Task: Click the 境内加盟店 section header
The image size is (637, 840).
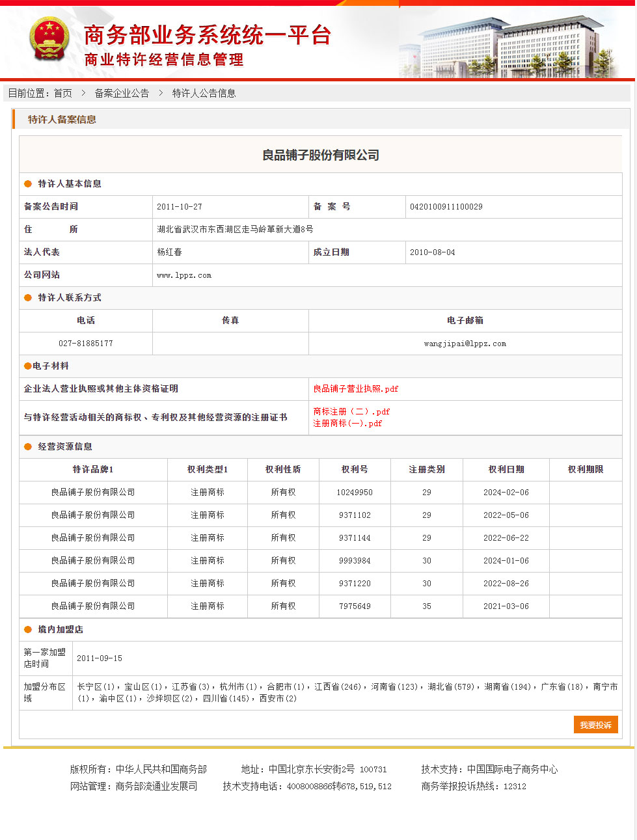Action: (x=61, y=630)
